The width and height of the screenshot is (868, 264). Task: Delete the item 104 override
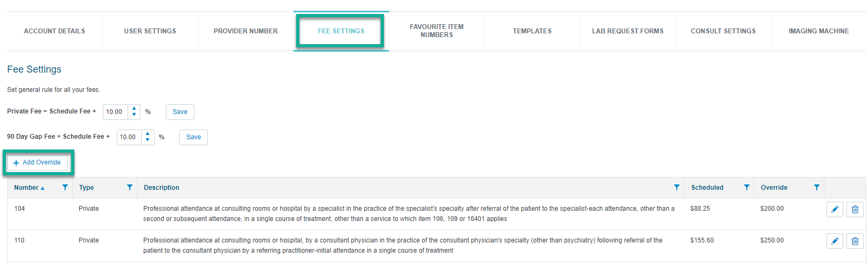(855, 210)
